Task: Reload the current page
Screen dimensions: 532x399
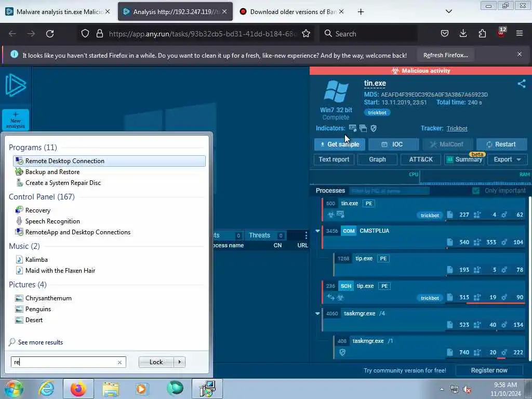Action: coord(50,34)
